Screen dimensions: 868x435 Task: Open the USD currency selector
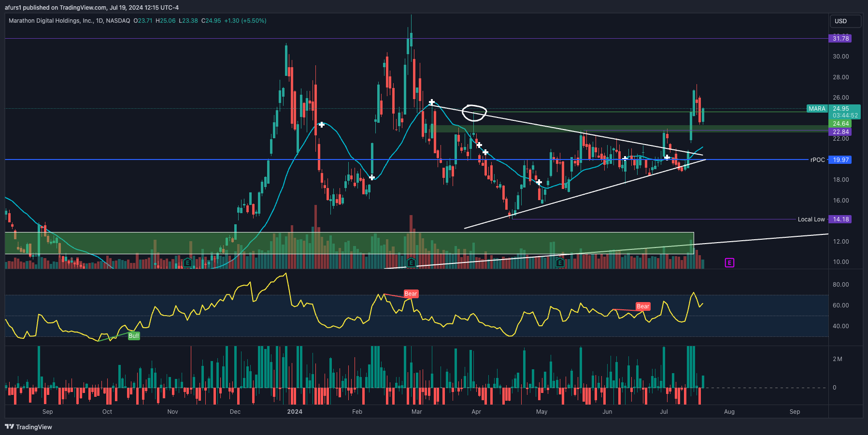point(845,21)
